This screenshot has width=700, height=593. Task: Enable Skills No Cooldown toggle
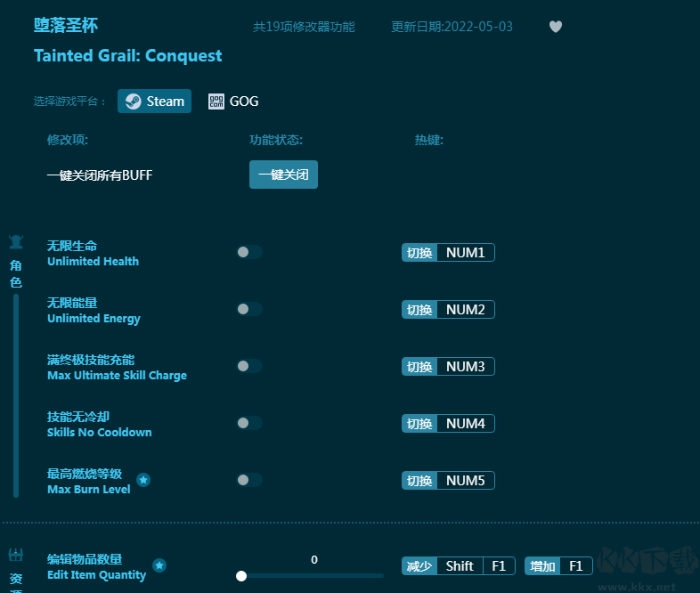coord(249,423)
